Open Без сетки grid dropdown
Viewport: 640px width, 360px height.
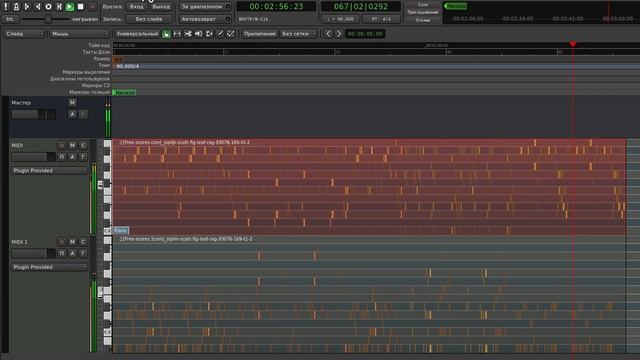pyautogui.click(x=298, y=34)
